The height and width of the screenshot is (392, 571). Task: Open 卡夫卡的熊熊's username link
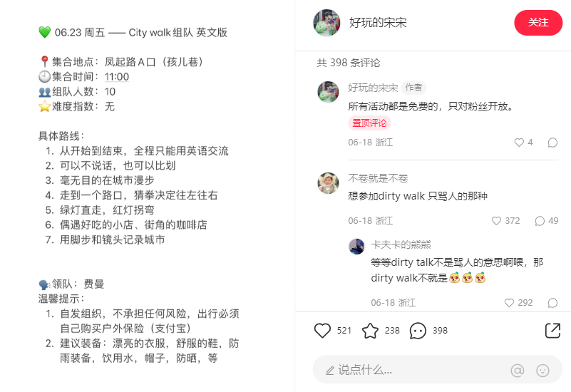(401, 244)
